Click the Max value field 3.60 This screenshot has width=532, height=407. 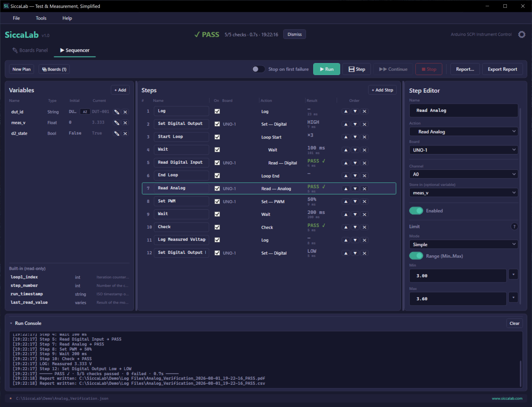pyautogui.click(x=458, y=299)
